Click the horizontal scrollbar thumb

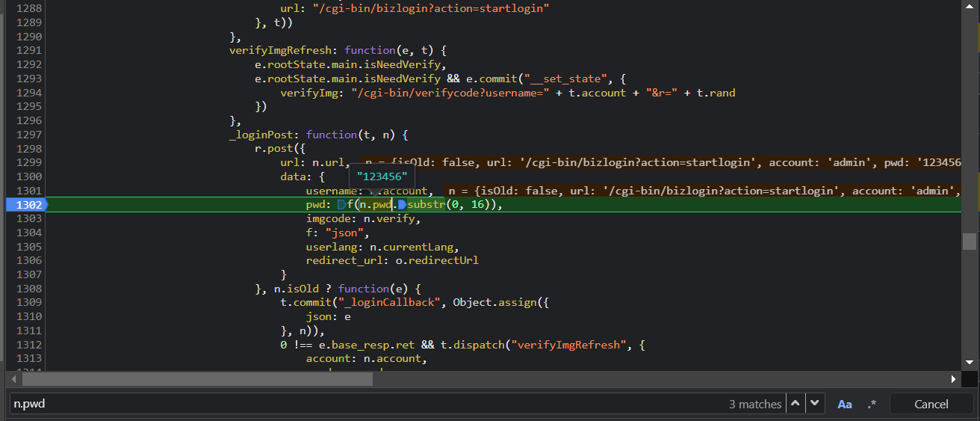coord(197,379)
